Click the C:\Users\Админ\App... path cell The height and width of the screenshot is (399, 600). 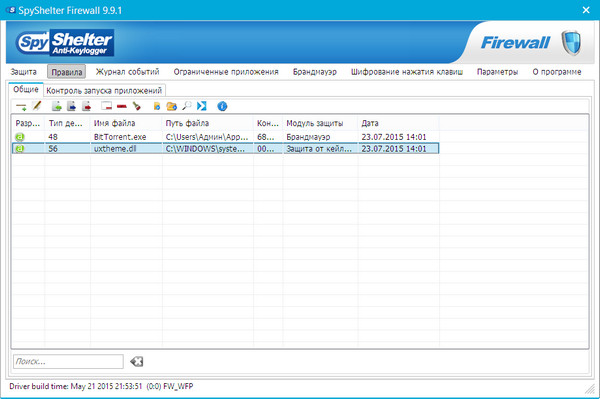(x=208, y=137)
